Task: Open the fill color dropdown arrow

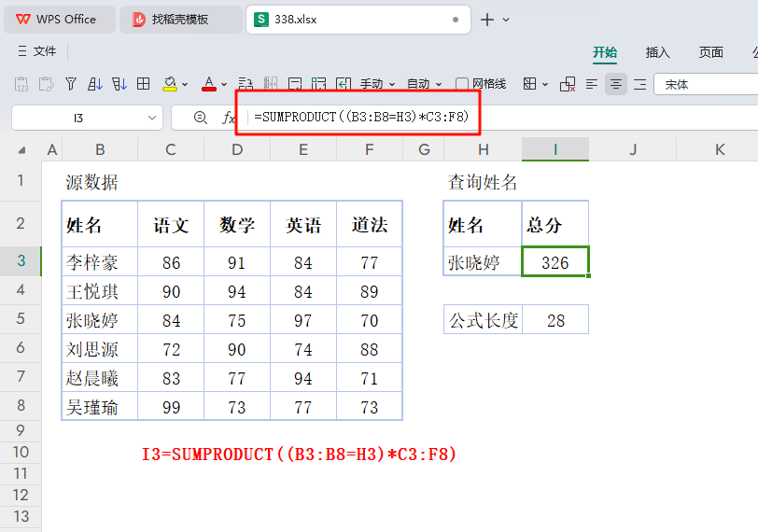Action: click(x=185, y=85)
